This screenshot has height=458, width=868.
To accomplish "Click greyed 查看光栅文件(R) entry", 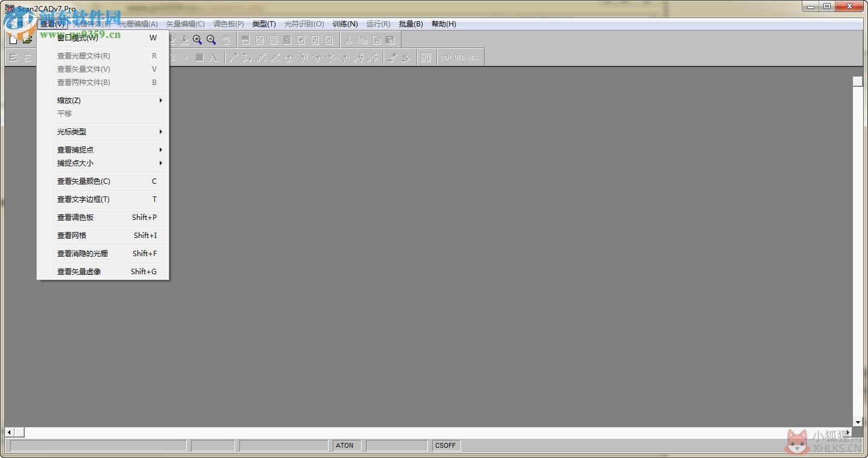I will point(103,56).
